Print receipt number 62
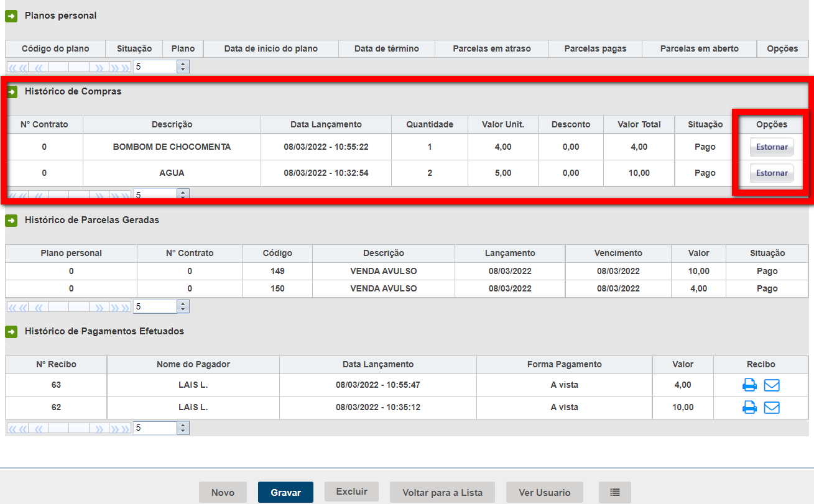The image size is (814, 504). pyautogui.click(x=749, y=408)
